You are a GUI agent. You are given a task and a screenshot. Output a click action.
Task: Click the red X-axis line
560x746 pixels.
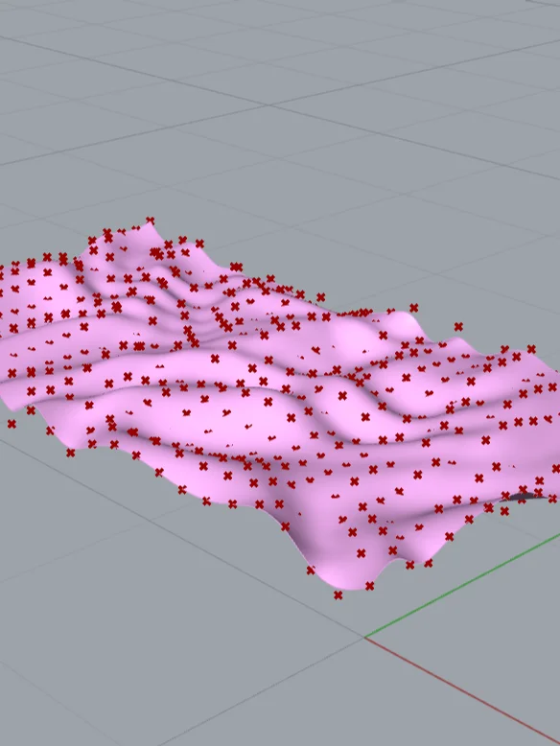(462, 690)
